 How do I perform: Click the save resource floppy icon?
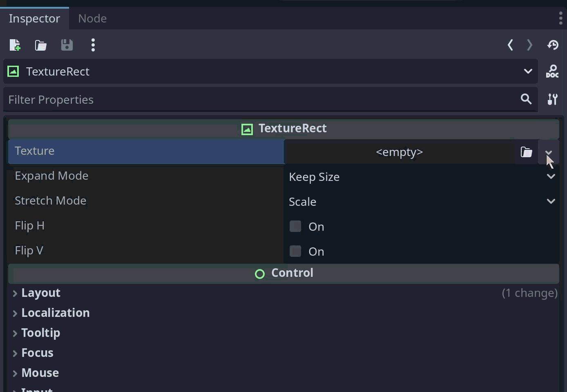pyautogui.click(x=67, y=45)
